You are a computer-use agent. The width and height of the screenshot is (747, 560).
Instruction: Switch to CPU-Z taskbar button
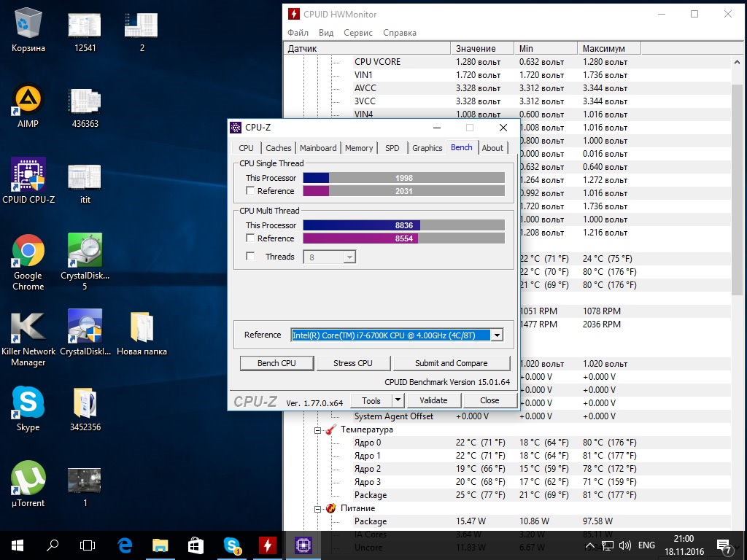click(x=303, y=545)
